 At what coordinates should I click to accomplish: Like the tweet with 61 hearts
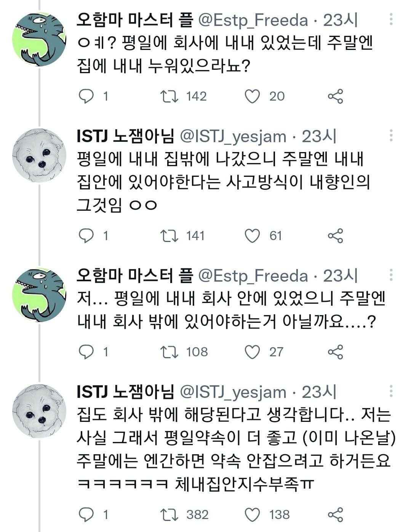tap(251, 236)
